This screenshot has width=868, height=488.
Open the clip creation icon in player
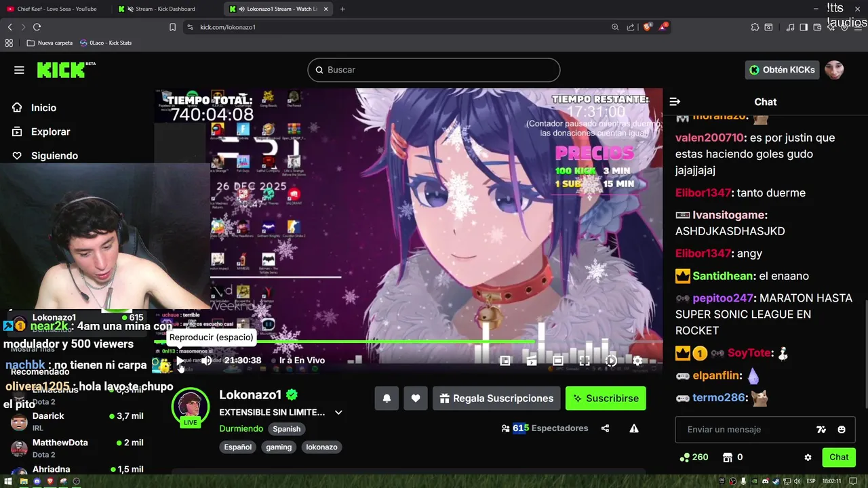[x=532, y=361]
